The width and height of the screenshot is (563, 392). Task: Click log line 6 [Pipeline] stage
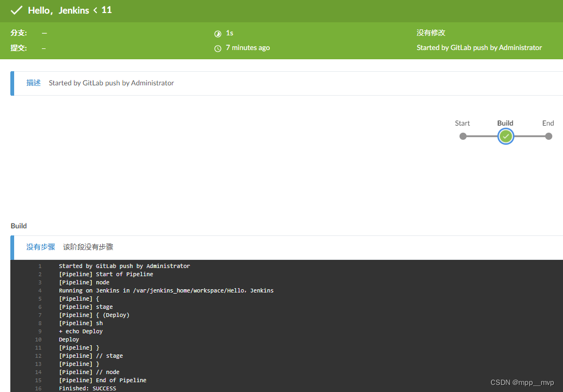pos(86,307)
